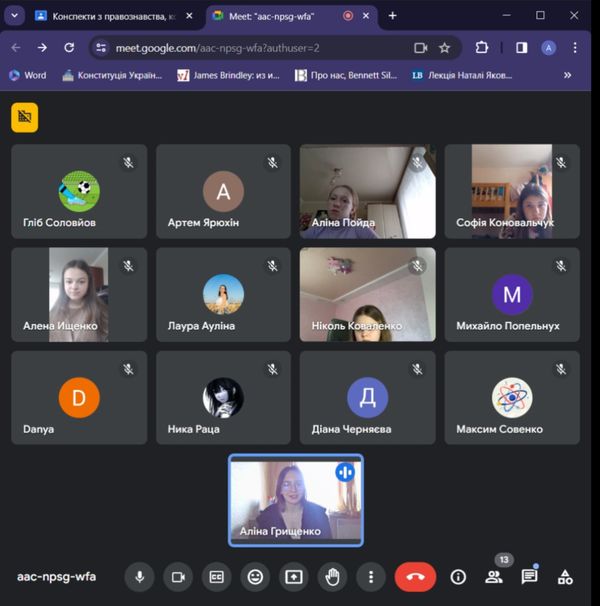Click the red leave call button
This screenshot has width=600, height=606.
coord(415,577)
